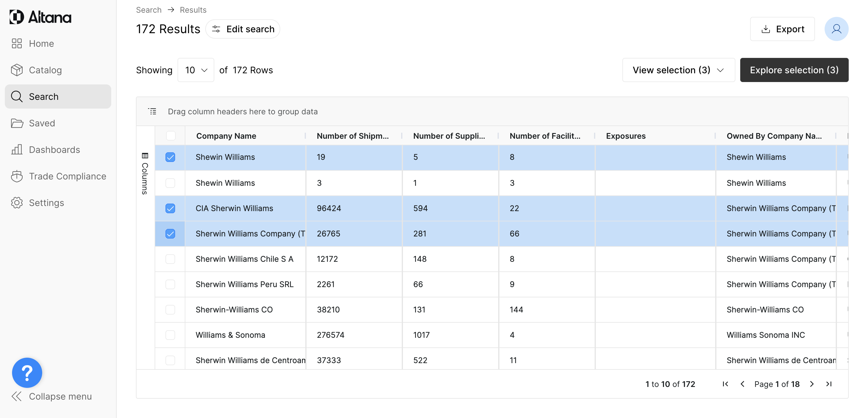868x418 pixels.
Task: Expand the Columns side panel
Action: coord(145,174)
